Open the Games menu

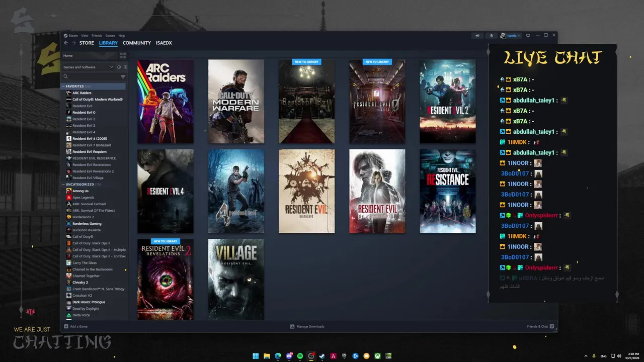[110, 36]
